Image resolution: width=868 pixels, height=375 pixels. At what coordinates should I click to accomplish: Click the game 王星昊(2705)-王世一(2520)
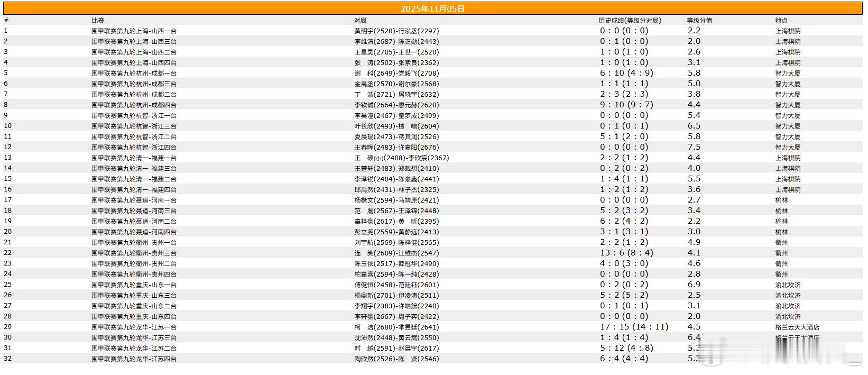tap(396, 52)
